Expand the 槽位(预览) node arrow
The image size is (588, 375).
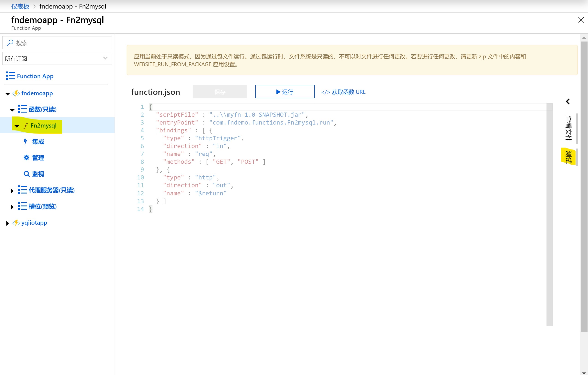coord(12,207)
